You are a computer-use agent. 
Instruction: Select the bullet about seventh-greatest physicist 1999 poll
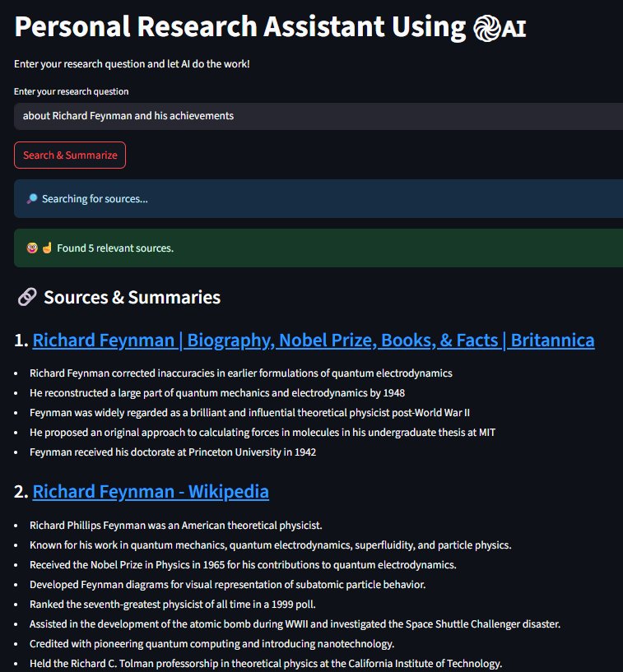(172, 605)
